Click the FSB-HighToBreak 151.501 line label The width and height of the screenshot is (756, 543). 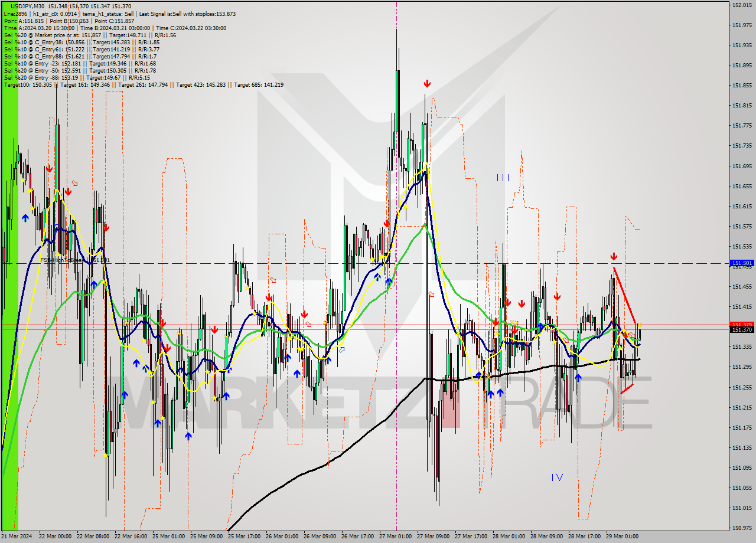pos(75,260)
